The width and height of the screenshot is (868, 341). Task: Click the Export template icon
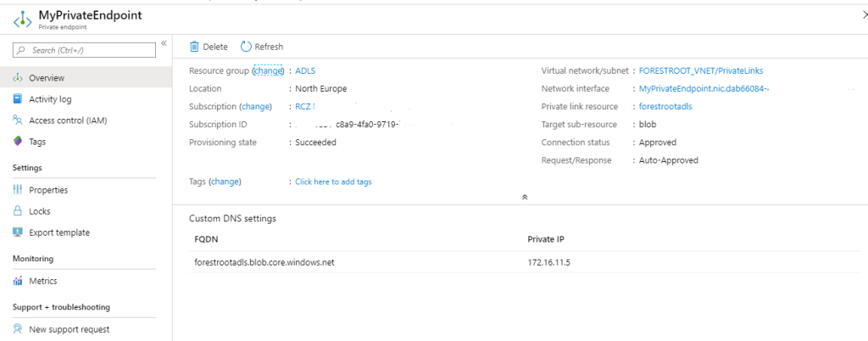click(x=18, y=232)
